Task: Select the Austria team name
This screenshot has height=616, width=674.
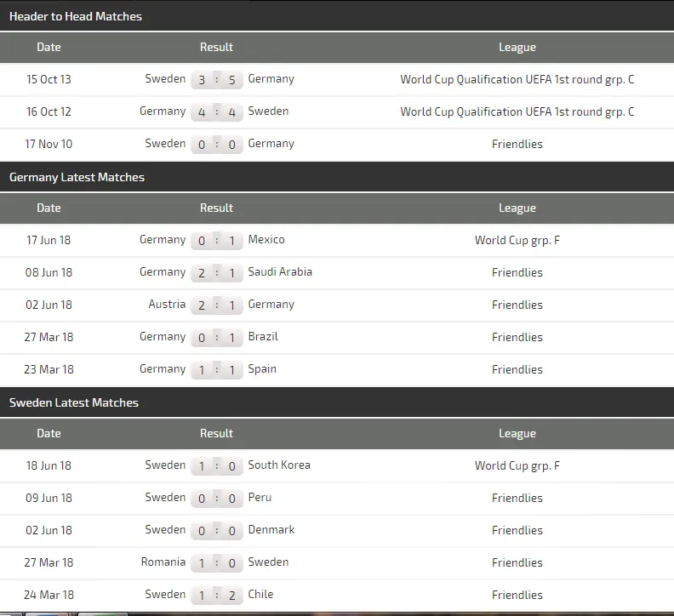Action: [x=167, y=305]
